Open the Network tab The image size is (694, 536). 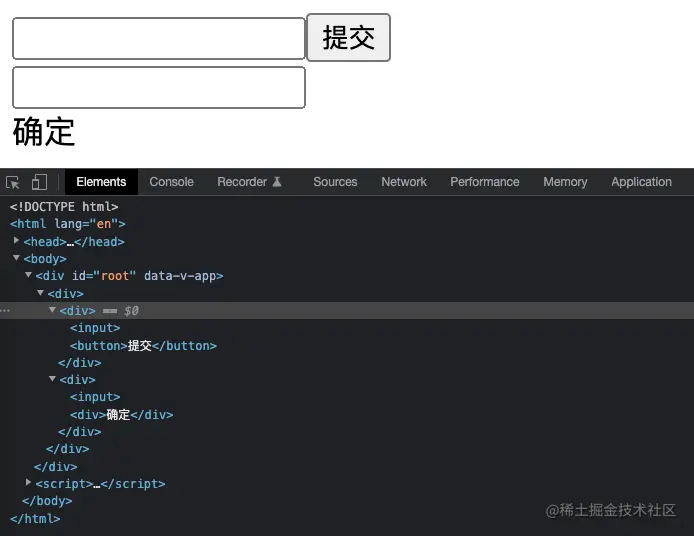[x=404, y=182]
